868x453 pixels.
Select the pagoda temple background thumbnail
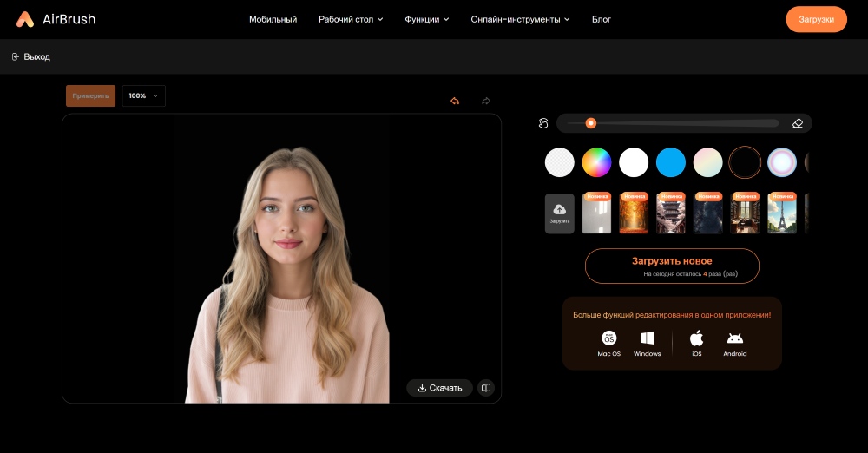click(x=671, y=213)
